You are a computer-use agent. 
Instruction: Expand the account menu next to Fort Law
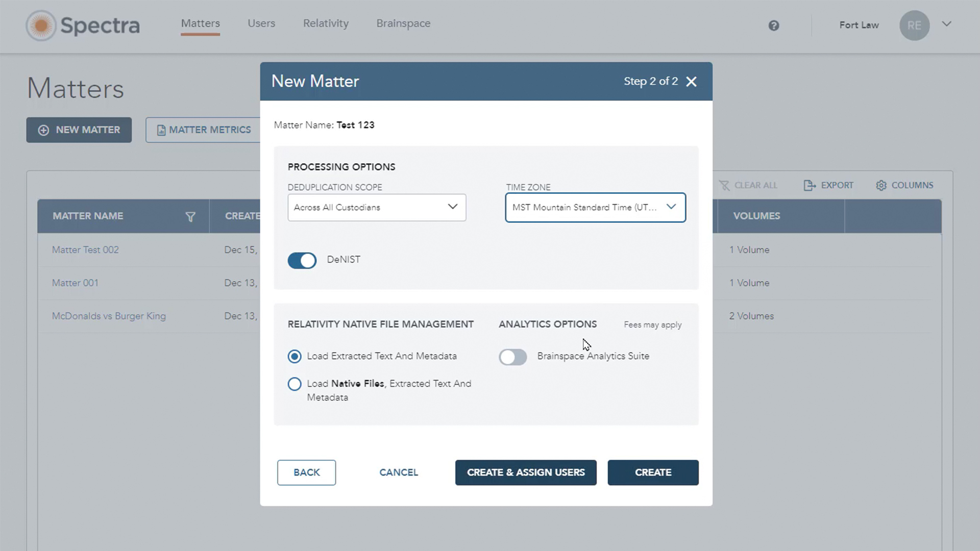(947, 24)
